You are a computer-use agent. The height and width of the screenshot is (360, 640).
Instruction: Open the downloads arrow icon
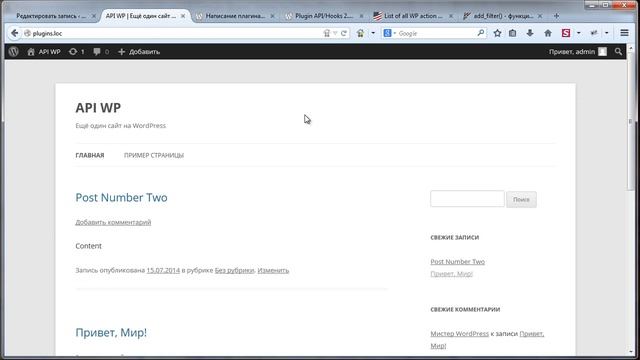click(x=530, y=33)
